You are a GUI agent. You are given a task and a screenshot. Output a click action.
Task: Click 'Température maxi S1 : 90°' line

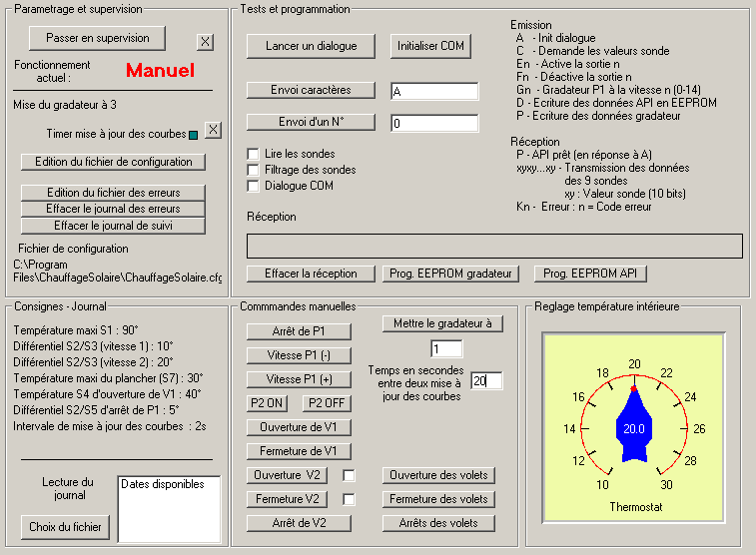pos(76,330)
